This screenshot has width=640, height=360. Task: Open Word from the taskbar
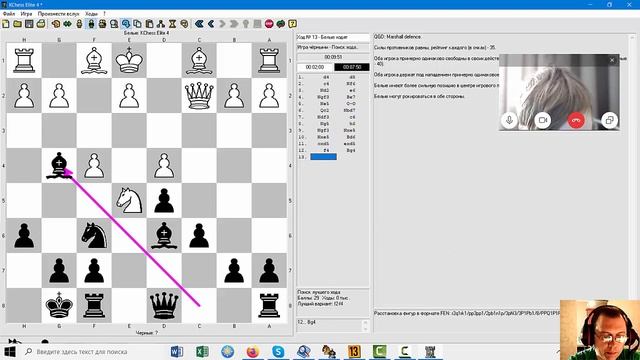177,351
